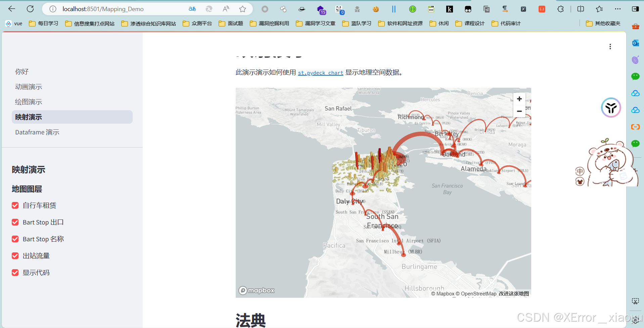644x328 pixels.
Task: Click the map zoom-out minus control
Action: [x=519, y=111]
